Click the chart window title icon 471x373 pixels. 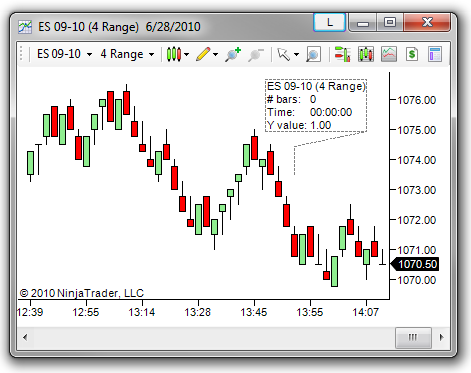coord(25,27)
